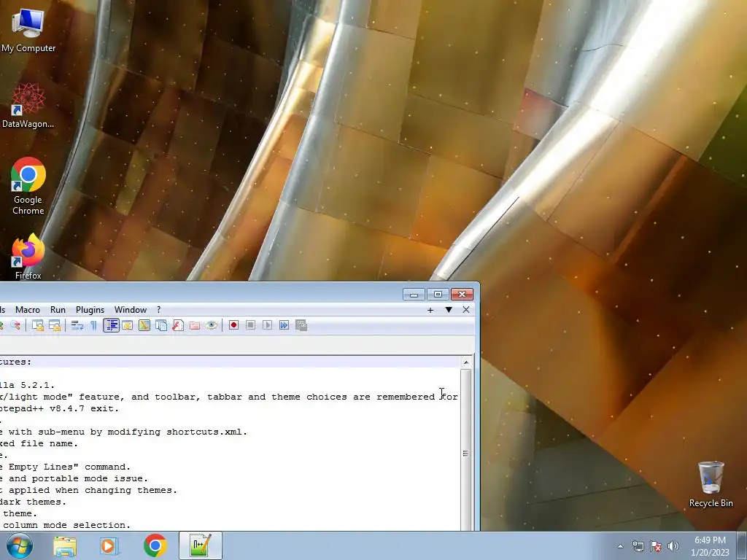747x560 pixels.
Task: Select Google Chrome desktop shortcut
Action: tap(28, 186)
